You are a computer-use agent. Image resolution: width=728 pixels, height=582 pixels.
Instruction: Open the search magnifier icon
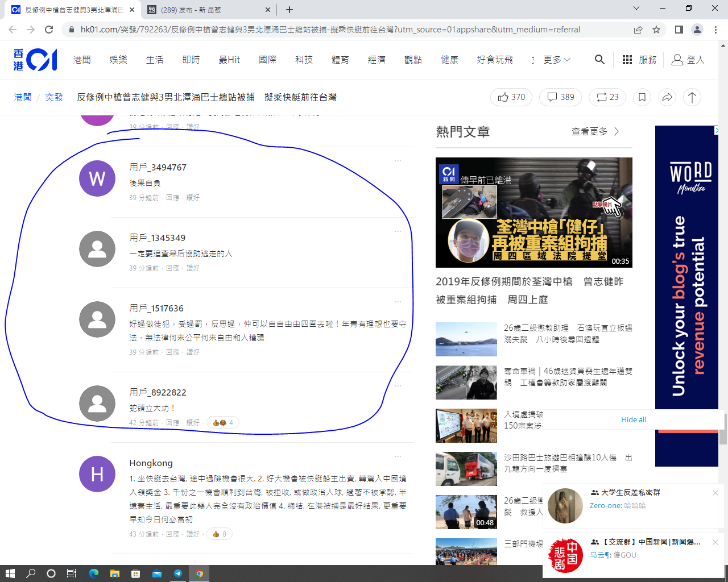tap(599, 59)
